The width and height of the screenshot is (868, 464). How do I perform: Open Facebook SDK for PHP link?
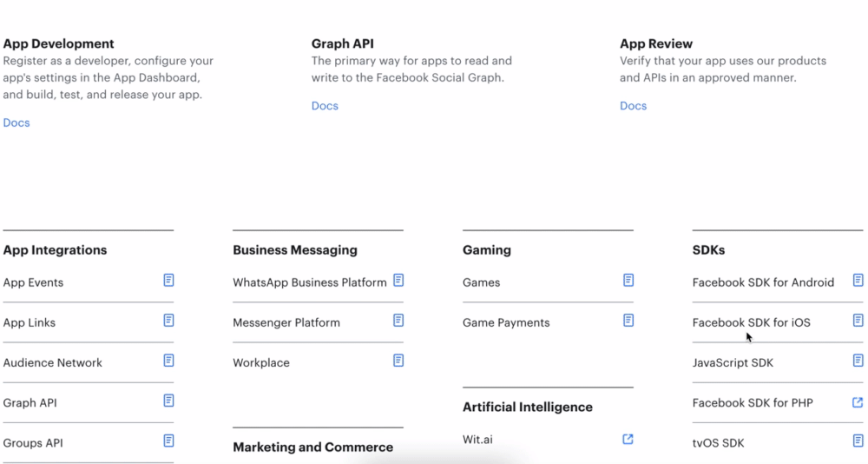pyautogui.click(x=753, y=403)
